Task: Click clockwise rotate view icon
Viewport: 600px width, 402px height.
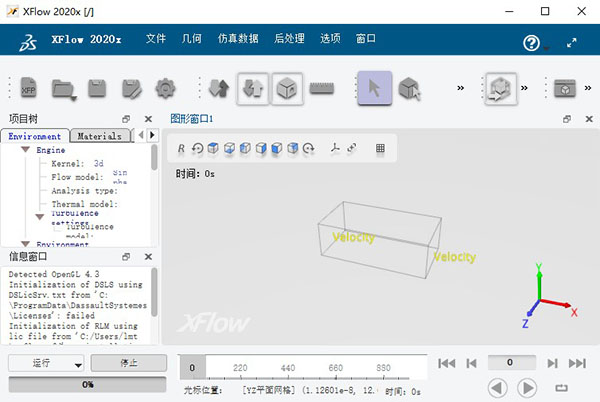Action: click(x=308, y=148)
